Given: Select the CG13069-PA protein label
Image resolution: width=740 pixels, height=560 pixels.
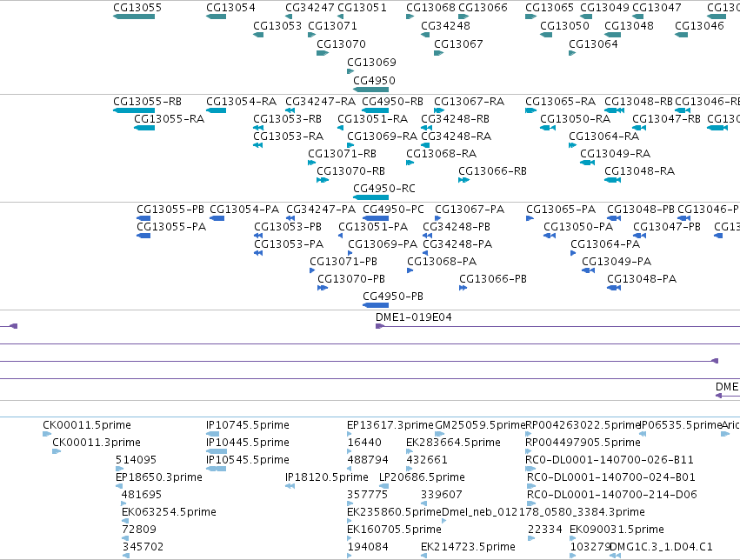Looking at the screenshot, I should click(x=383, y=244).
